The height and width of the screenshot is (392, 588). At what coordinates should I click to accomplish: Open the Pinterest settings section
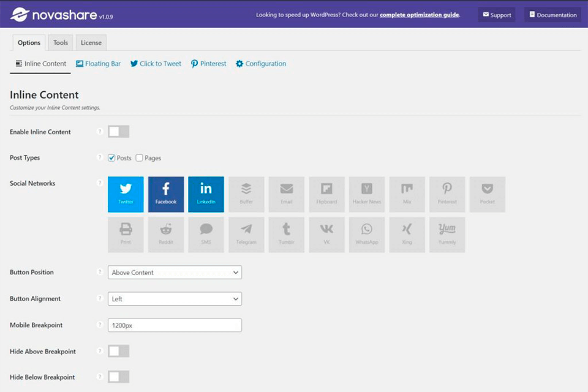208,64
